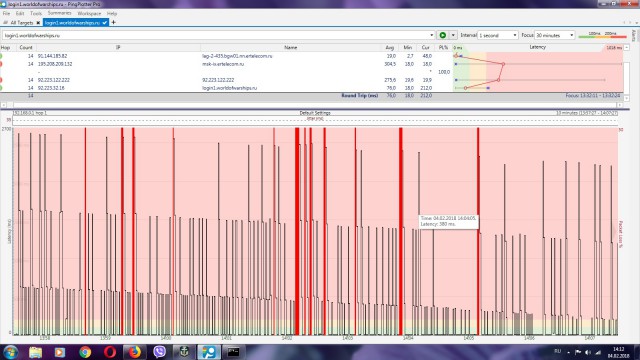The image size is (640, 360).
Task: Open the Workspace menu
Action: pos(89,13)
